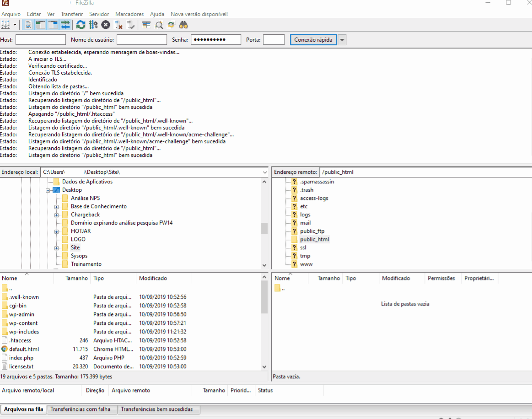Viewport: 532px width, 419px height.
Task: Reconnect to the last server
Action: 131,25
